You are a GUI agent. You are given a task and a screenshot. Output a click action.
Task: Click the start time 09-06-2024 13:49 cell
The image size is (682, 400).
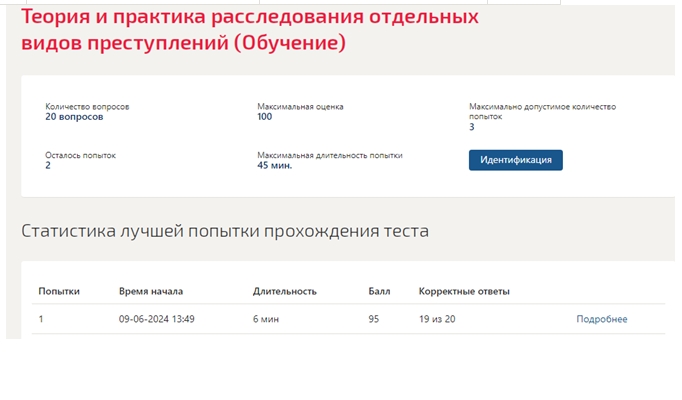click(x=157, y=319)
